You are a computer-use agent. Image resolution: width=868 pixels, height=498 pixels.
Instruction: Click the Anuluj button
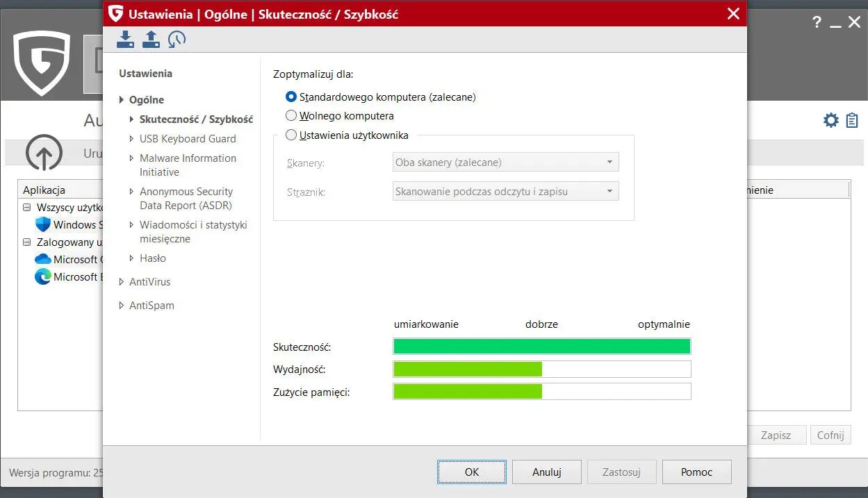click(546, 472)
